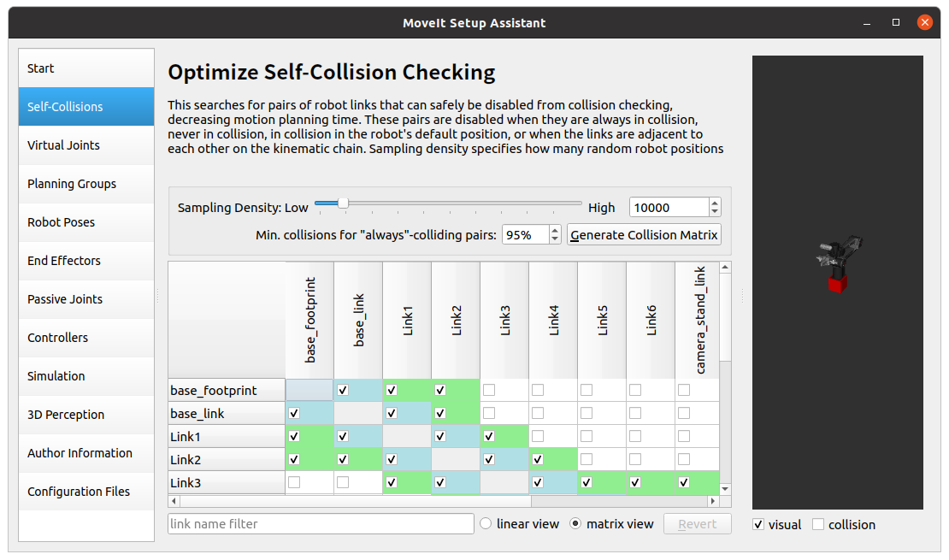Click the Revert button

click(698, 524)
